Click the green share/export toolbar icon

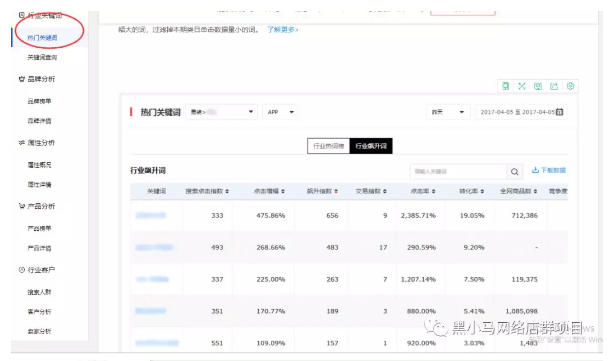point(554,86)
